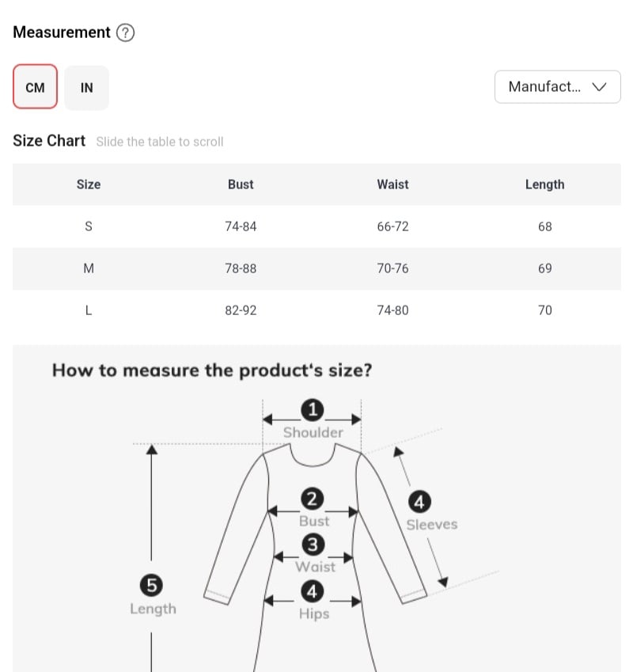The height and width of the screenshot is (672, 633).
Task: Click the dropdown chevron arrow
Action: click(x=599, y=87)
